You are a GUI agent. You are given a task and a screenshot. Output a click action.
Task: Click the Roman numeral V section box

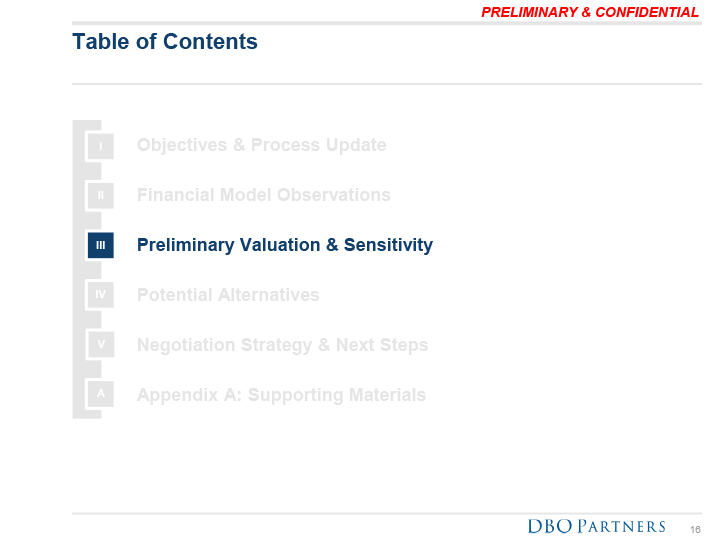pyautogui.click(x=100, y=345)
